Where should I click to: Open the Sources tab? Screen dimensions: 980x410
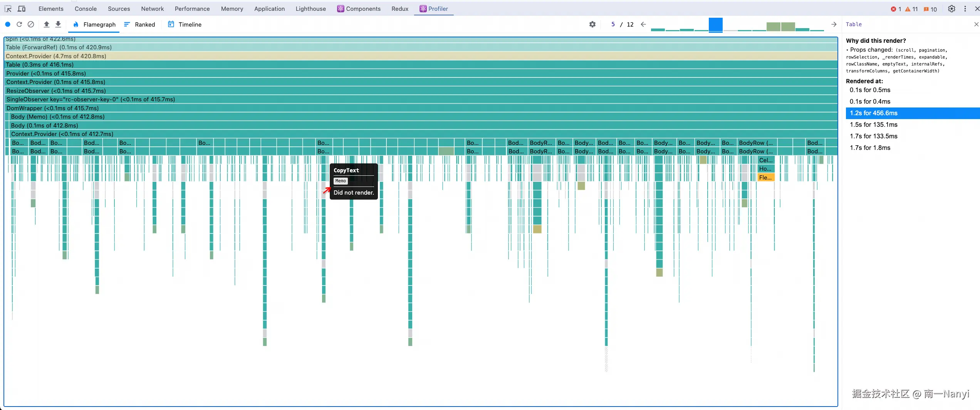[x=119, y=9]
